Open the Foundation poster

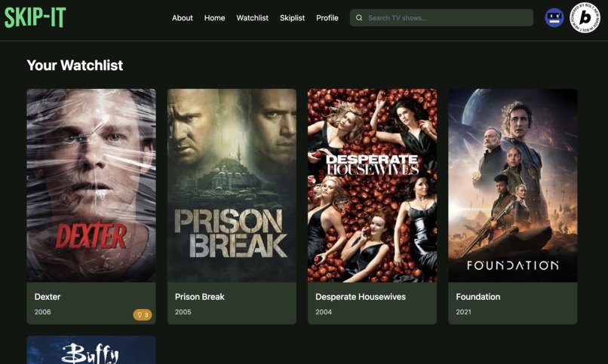click(513, 185)
